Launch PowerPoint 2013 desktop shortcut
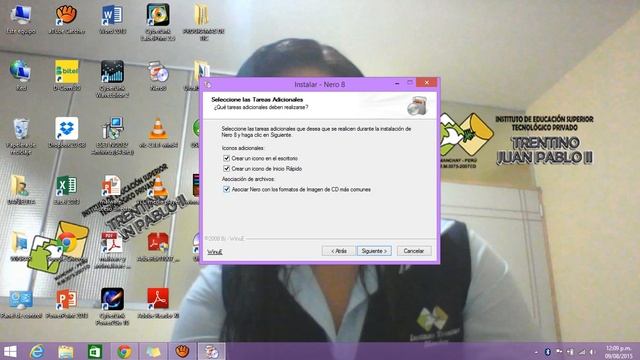 67,304
